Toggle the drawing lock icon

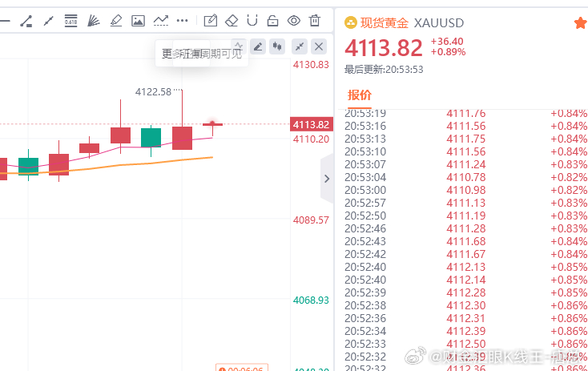point(272,20)
